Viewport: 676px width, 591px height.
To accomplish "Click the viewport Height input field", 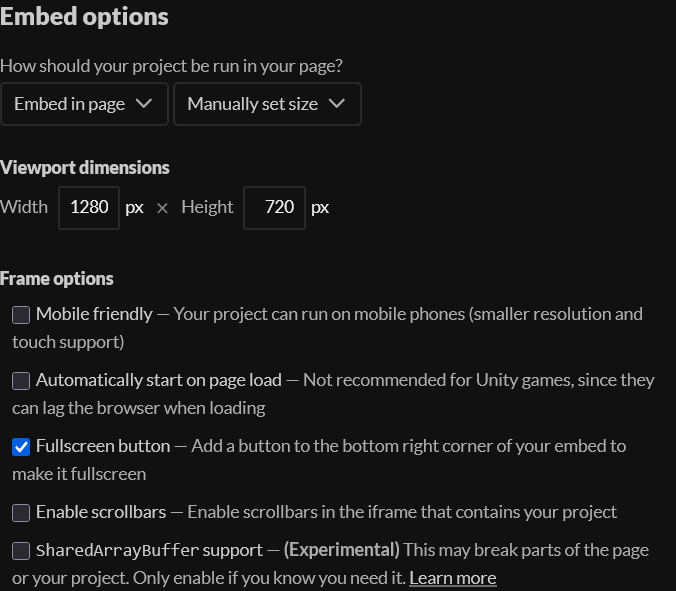I will 274,207.
